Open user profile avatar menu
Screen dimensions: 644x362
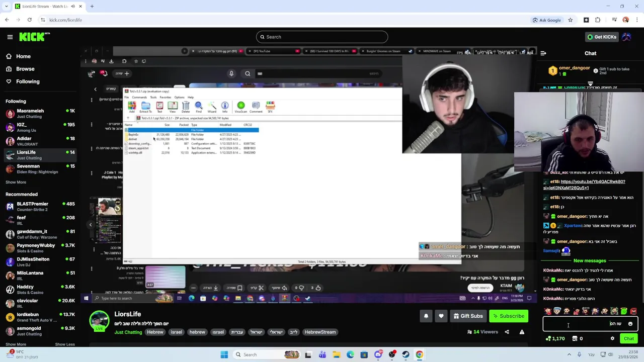pos(626,37)
